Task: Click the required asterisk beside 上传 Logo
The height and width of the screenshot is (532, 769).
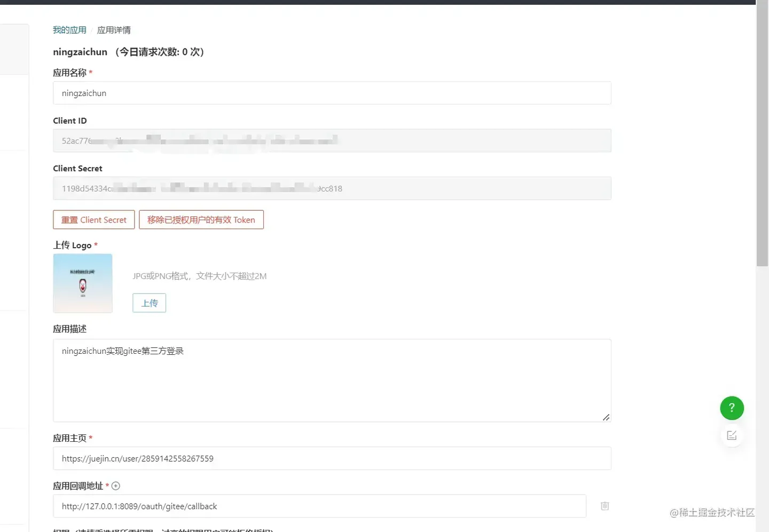Action: [96, 244]
